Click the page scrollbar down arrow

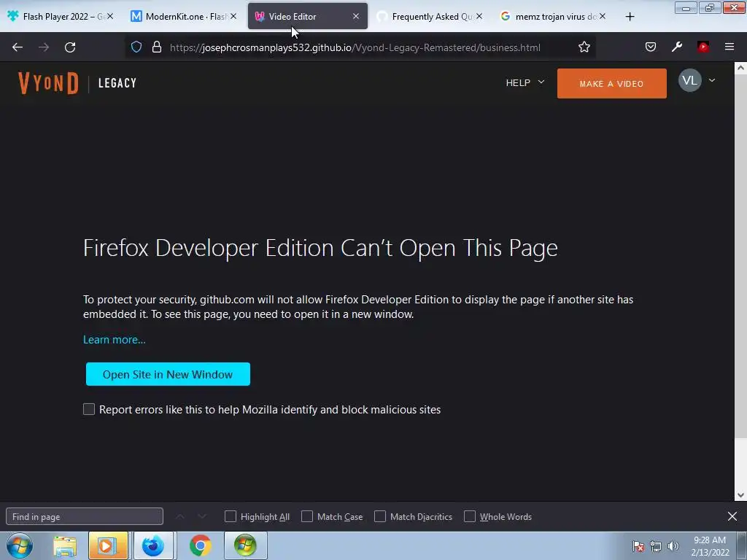(x=740, y=495)
